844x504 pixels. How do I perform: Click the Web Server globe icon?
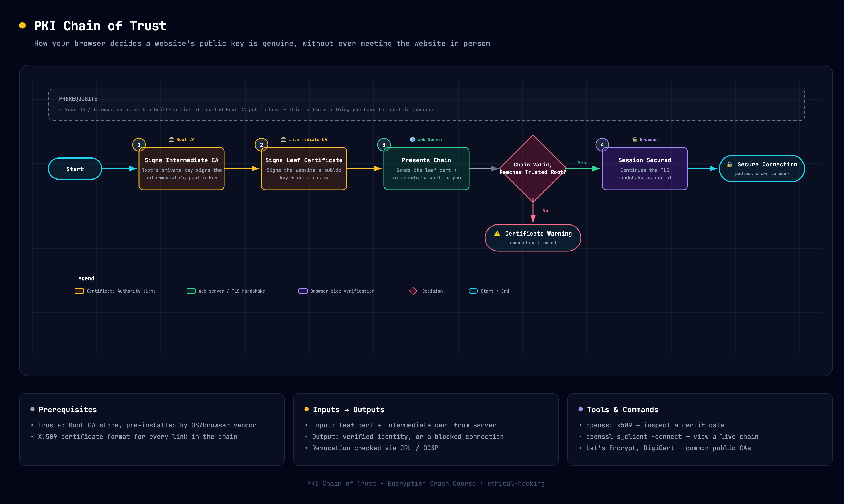412,140
